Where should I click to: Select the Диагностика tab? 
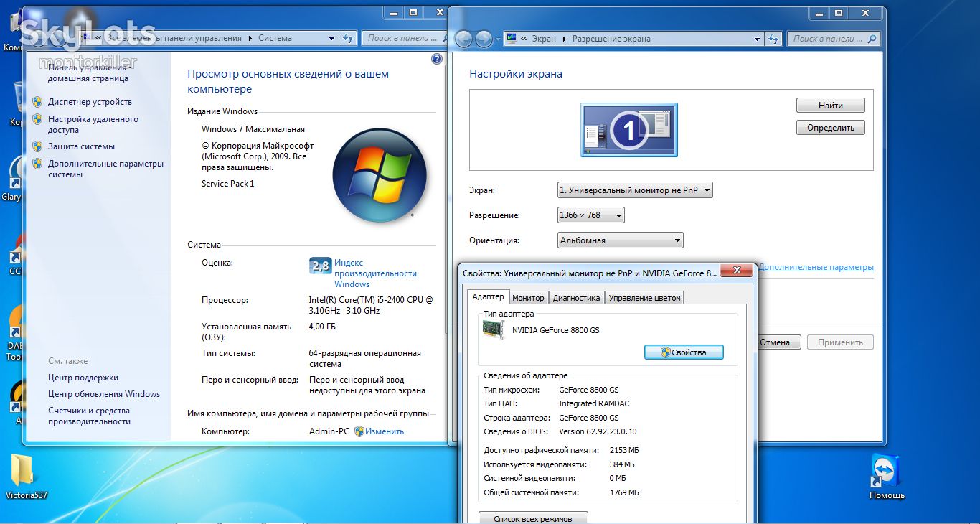click(x=576, y=298)
